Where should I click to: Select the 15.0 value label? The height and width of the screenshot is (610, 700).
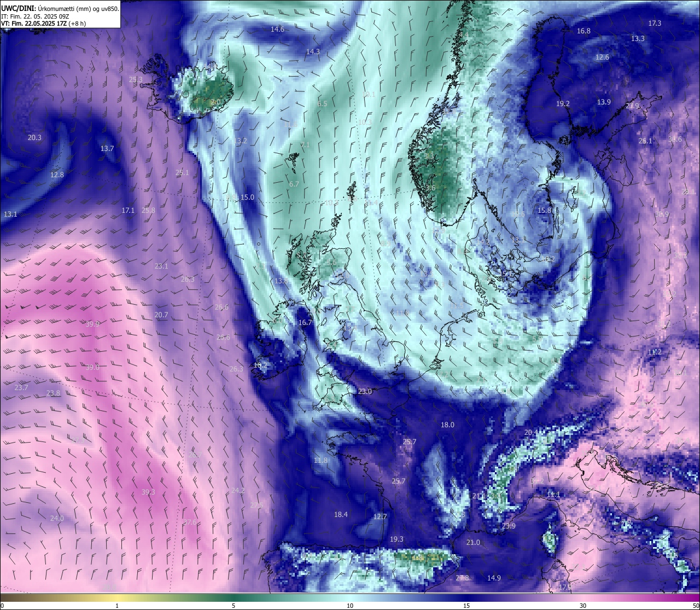(x=248, y=197)
